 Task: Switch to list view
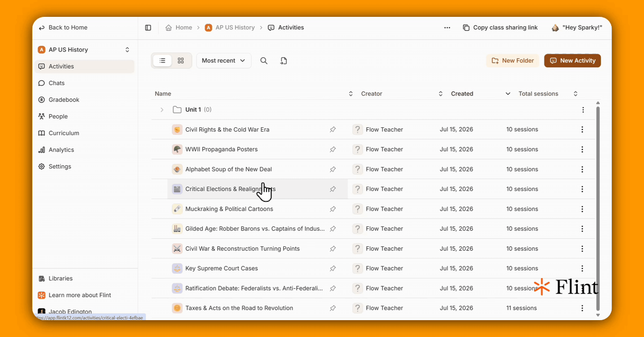click(x=163, y=61)
